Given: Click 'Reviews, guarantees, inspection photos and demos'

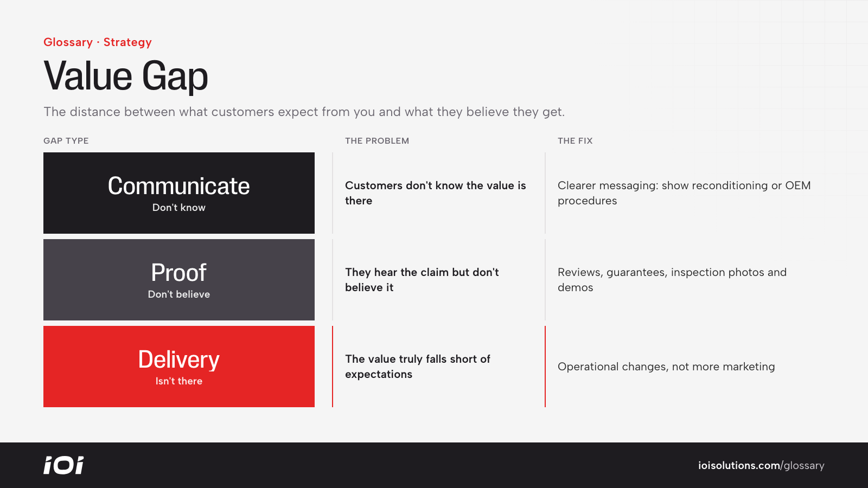Looking at the screenshot, I should (672, 280).
